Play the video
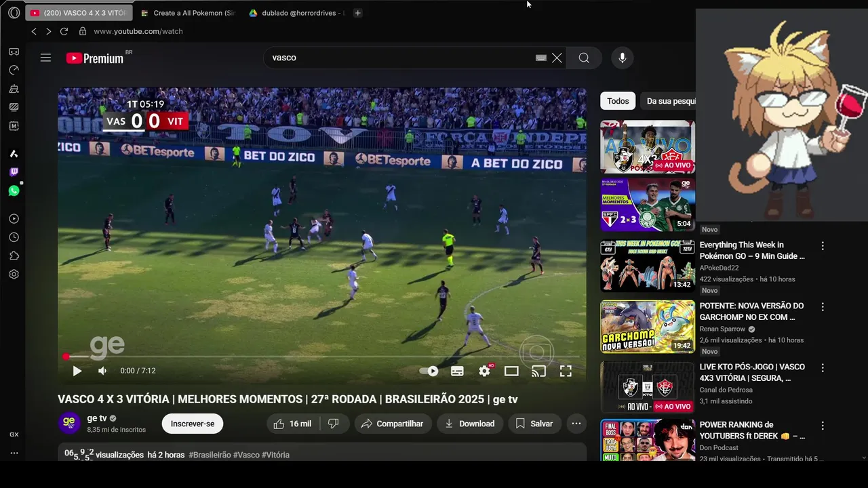This screenshot has height=488, width=868. pos(77,371)
